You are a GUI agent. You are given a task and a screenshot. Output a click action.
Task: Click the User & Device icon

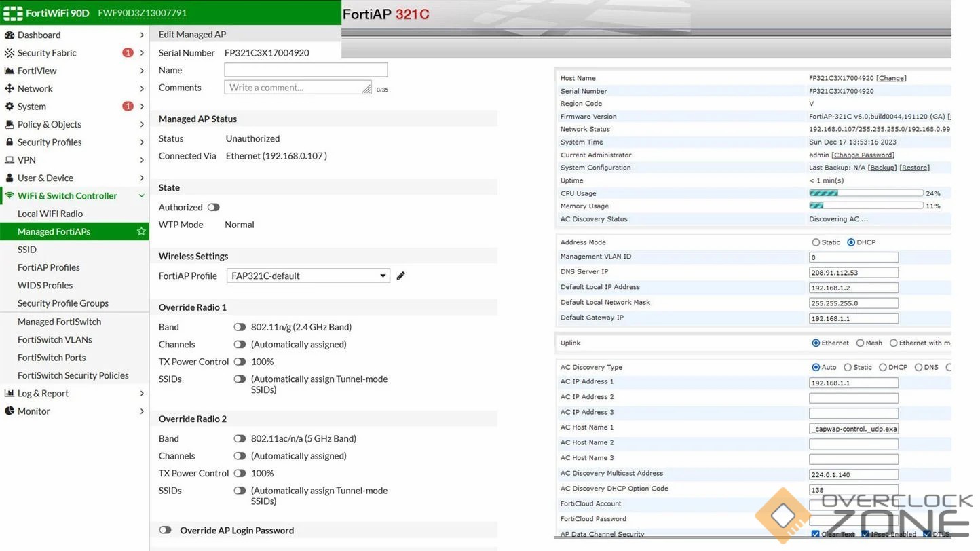point(10,178)
